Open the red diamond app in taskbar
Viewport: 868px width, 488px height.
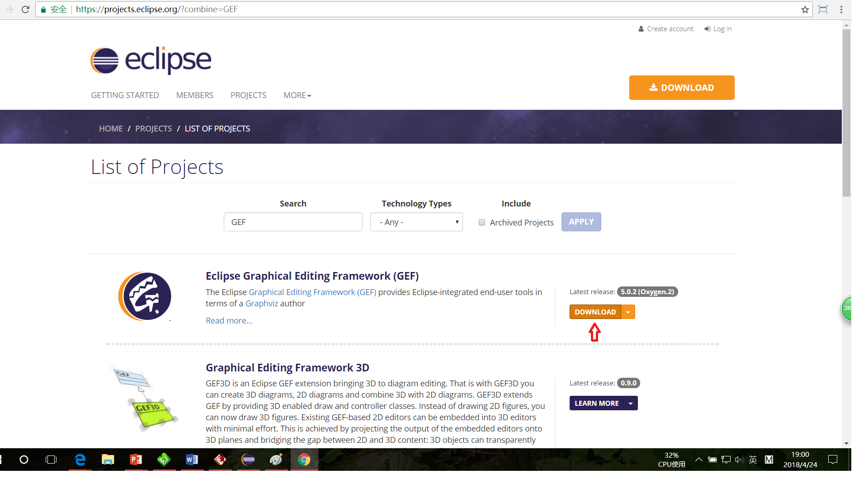[x=220, y=460]
